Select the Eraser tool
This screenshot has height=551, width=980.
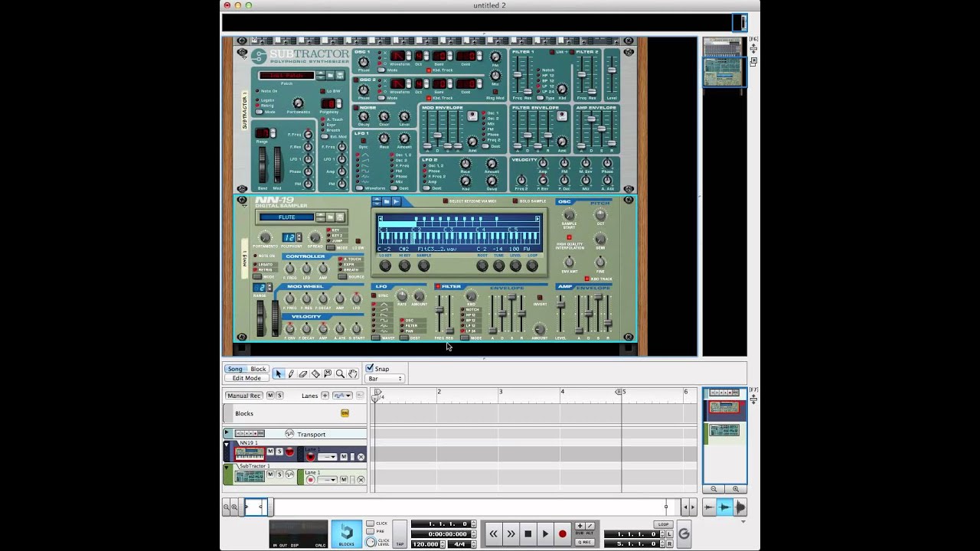pyautogui.click(x=303, y=373)
